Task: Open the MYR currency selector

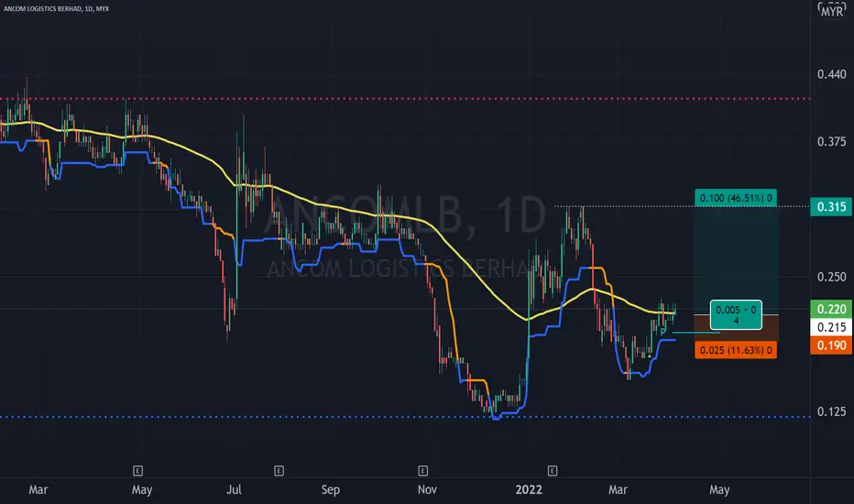Action: [832, 11]
